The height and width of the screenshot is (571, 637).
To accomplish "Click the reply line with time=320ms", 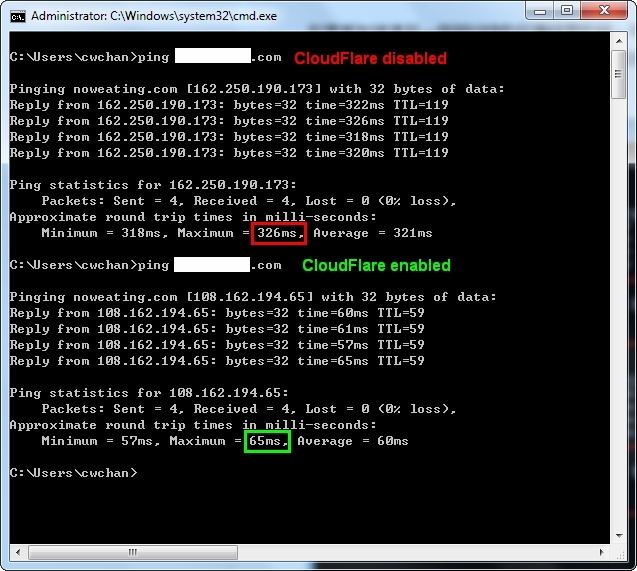I will pyautogui.click(x=229, y=153).
